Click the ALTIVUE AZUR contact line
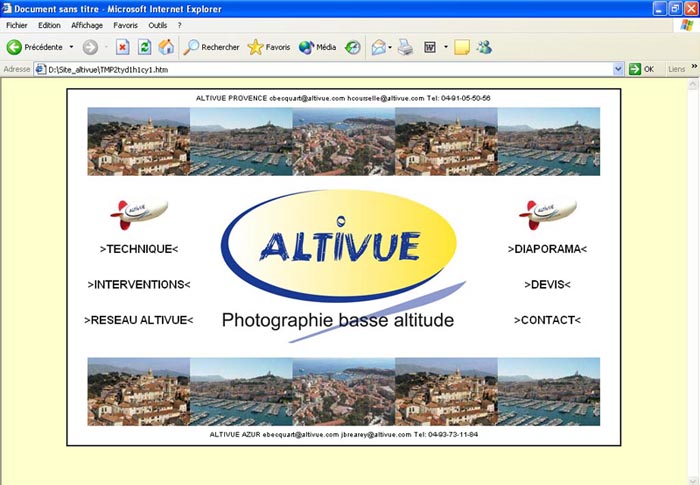Image resolution: width=700 pixels, height=485 pixels. [x=344, y=435]
